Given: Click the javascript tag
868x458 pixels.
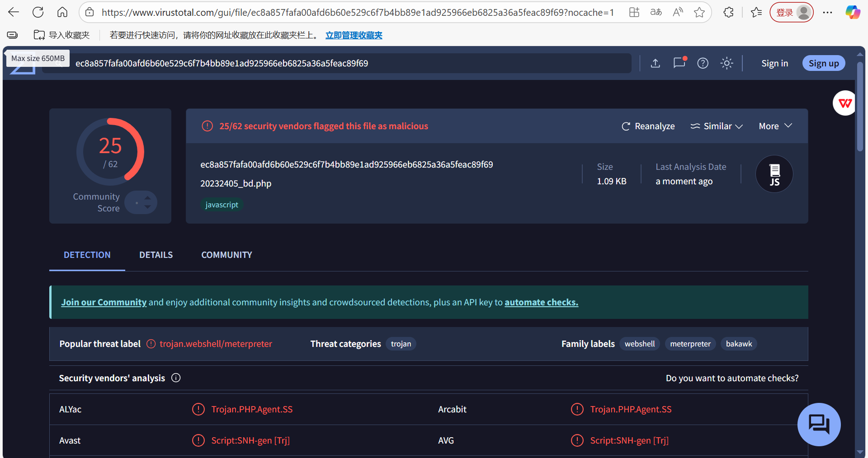Looking at the screenshot, I should pyautogui.click(x=222, y=205).
